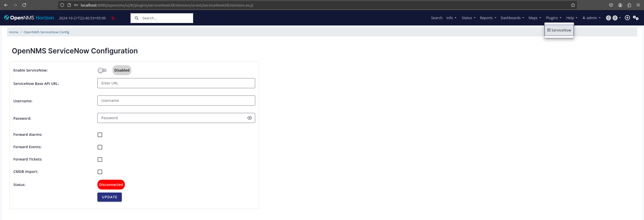Screen dimensions: 644x220
Task: Click the UPDATE button
Action: pyautogui.click(x=109, y=197)
